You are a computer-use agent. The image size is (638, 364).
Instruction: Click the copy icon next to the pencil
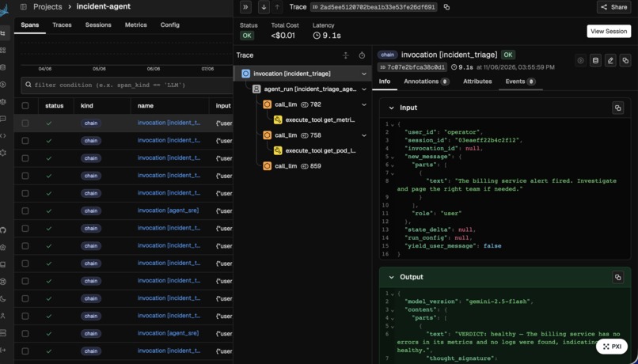(x=625, y=61)
